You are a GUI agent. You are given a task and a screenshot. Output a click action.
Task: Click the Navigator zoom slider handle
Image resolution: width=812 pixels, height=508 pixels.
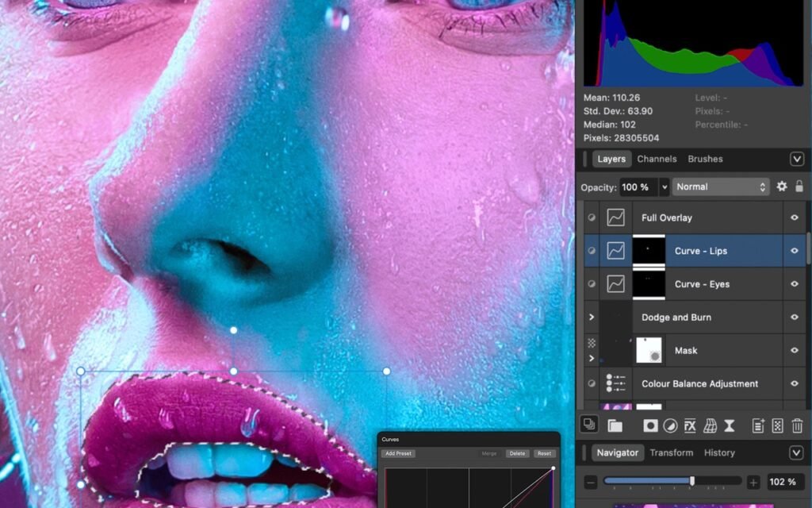point(691,481)
